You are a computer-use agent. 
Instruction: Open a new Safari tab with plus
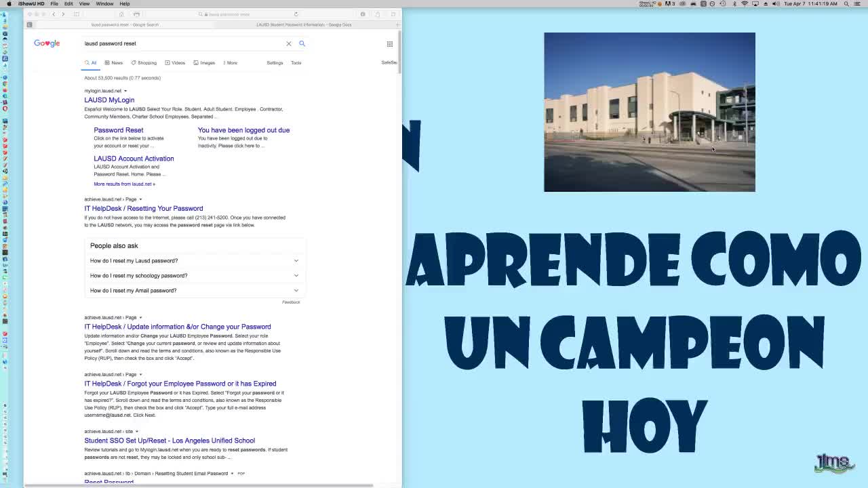pyautogui.click(x=398, y=24)
